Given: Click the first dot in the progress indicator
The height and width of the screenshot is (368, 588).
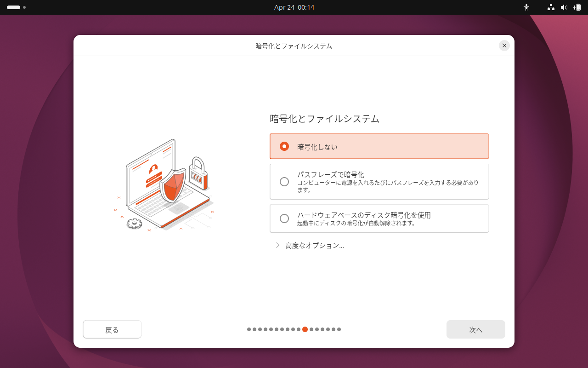Looking at the screenshot, I should pyautogui.click(x=249, y=329).
